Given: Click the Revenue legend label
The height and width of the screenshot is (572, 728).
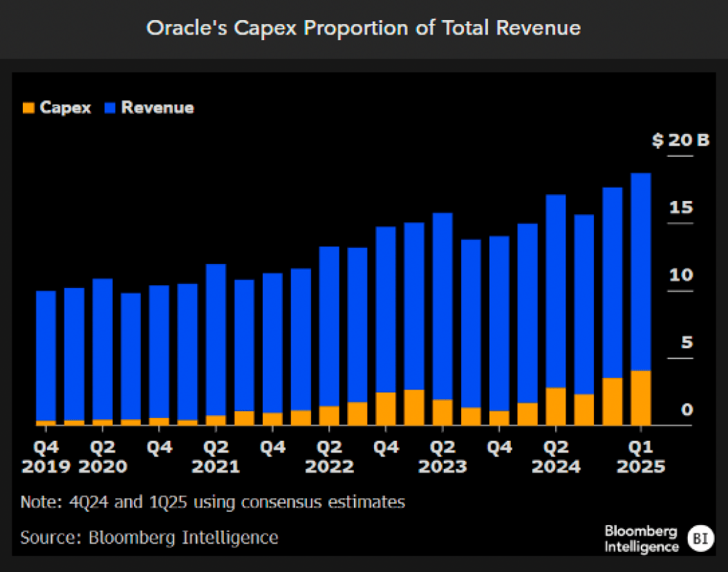Looking at the screenshot, I should pyautogui.click(x=158, y=108).
